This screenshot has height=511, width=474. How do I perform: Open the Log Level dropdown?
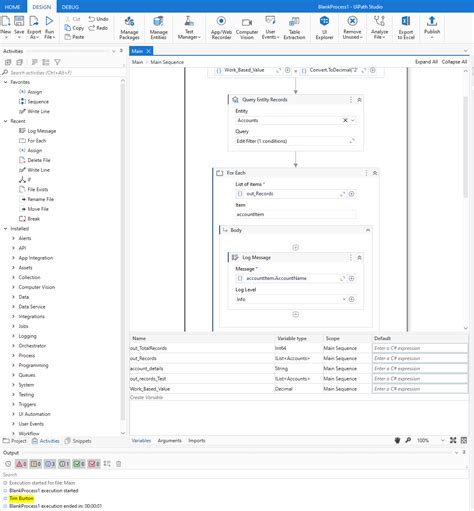[344, 299]
